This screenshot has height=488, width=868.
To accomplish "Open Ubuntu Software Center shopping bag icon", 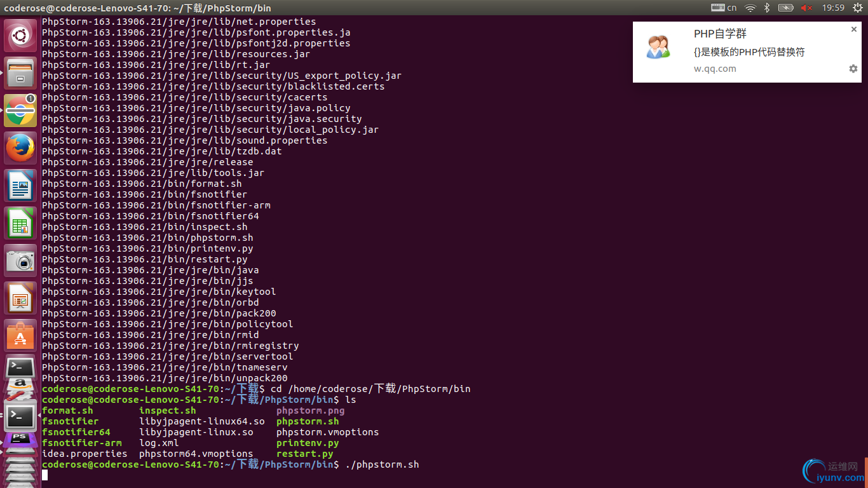I will click(20, 335).
